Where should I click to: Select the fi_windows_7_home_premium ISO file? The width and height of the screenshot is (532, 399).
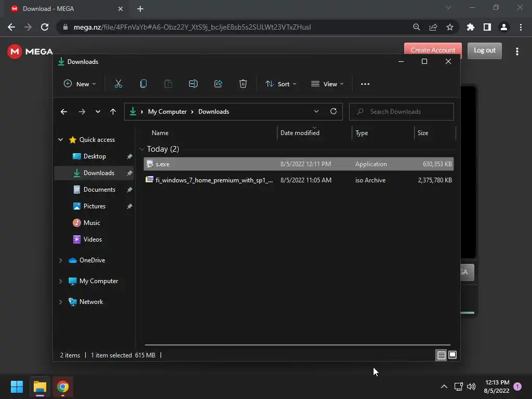click(299, 180)
